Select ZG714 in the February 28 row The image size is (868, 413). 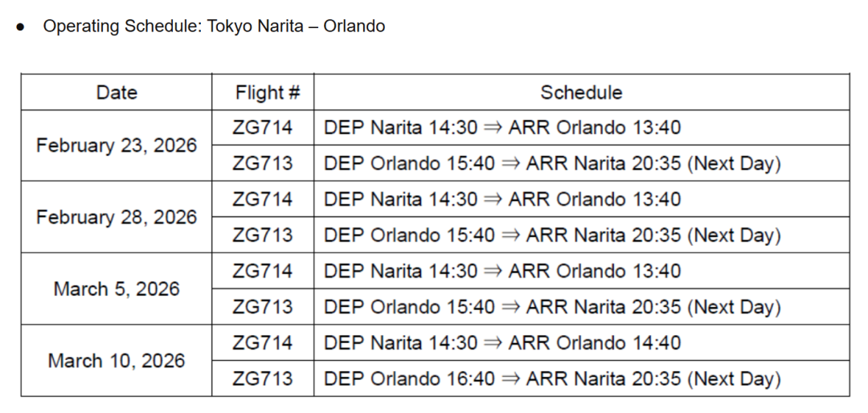click(x=262, y=199)
